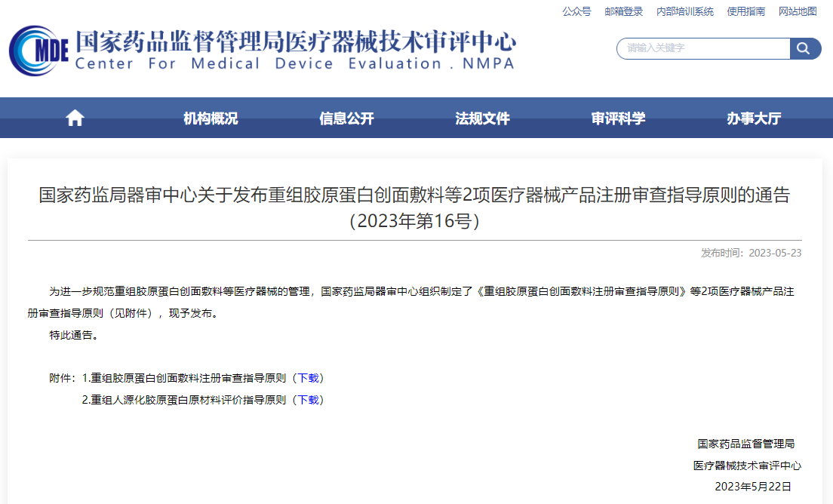833x504 pixels.
Task: Open the 审评科学 navigation menu
Action: click(x=619, y=118)
